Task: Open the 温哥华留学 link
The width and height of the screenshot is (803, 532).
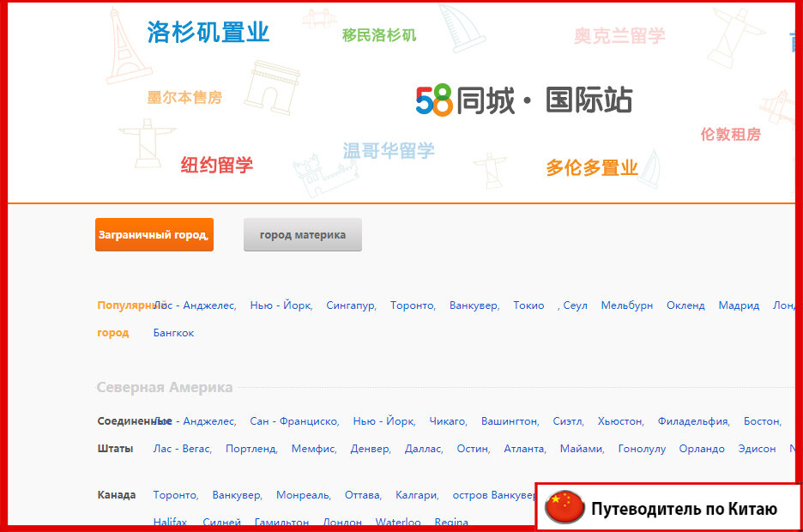Action: (x=388, y=150)
